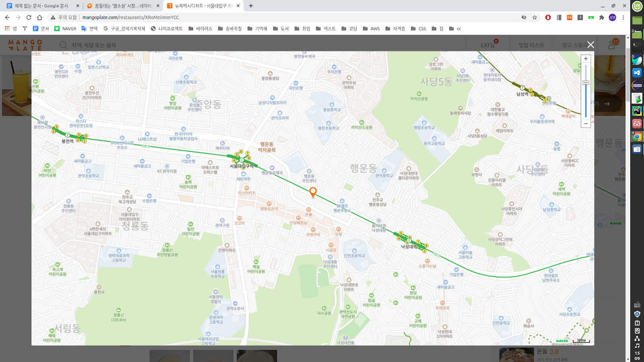Click the address bar URL
The width and height of the screenshot is (644, 362).
[130, 17]
